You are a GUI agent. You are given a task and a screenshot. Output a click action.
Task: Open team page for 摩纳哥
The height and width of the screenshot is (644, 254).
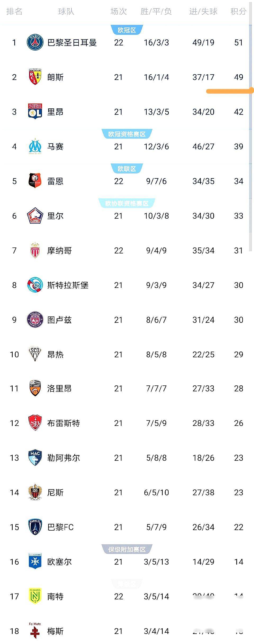click(x=60, y=250)
